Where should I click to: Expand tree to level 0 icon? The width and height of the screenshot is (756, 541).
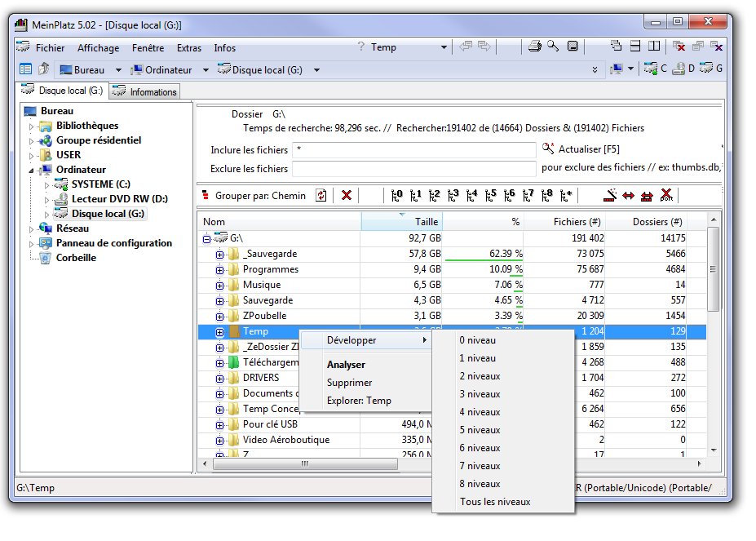tap(396, 196)
